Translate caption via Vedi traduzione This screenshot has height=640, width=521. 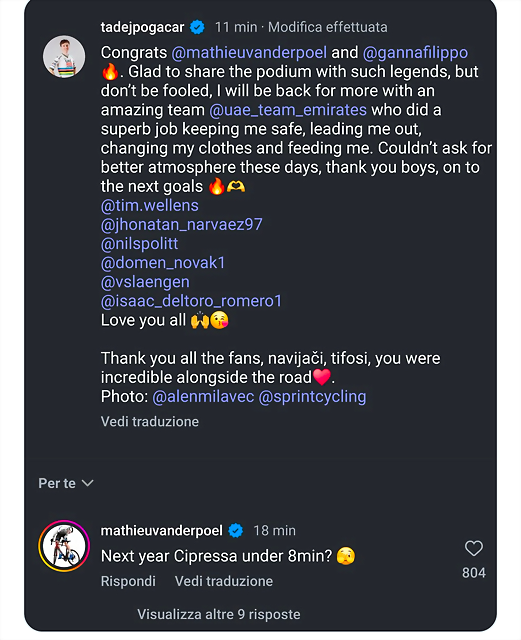pyautogui.click(x=150, y=422)
